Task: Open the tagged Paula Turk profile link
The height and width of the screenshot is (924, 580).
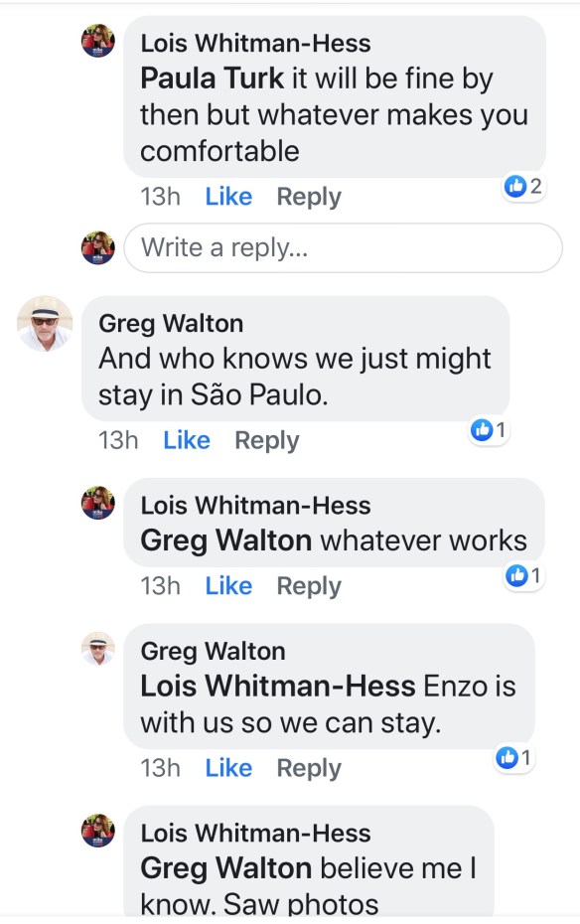Action: pos(212,78)
